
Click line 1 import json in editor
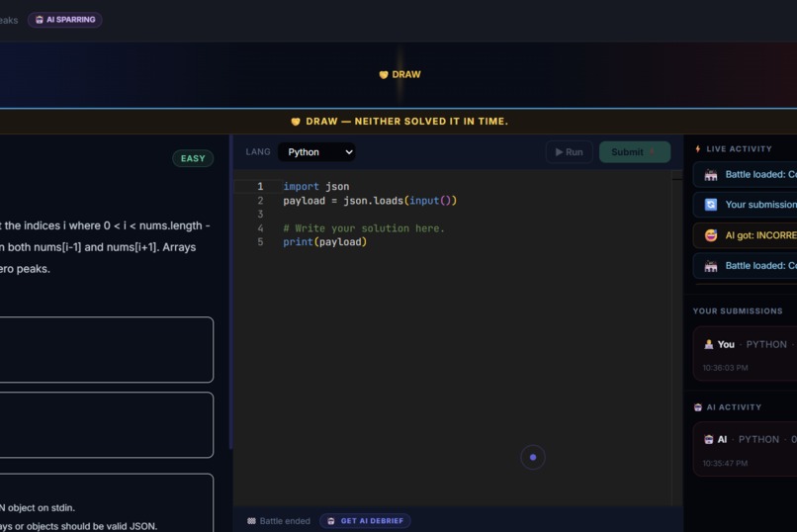(x=315, y=187)
